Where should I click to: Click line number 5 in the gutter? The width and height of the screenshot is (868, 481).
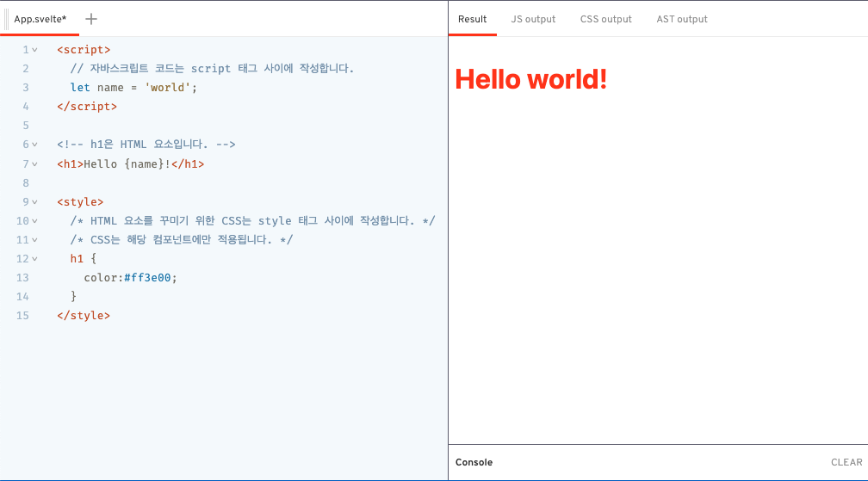[x=26, y=126]
